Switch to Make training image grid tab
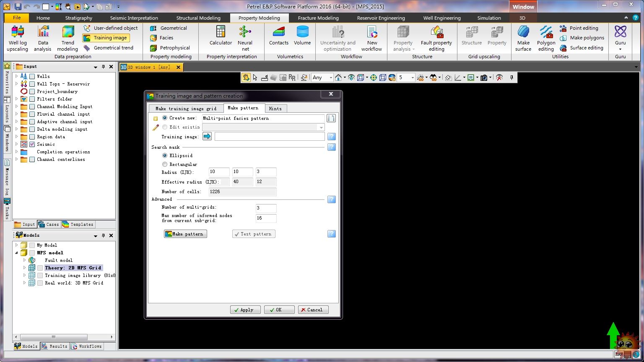 point(186,109)
